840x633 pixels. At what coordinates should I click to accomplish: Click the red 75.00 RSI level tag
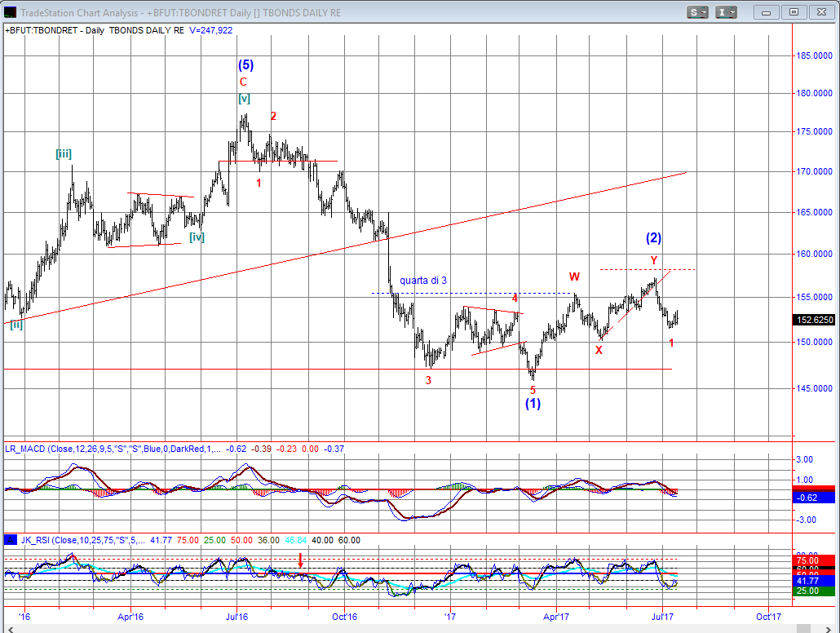[814, 560]
